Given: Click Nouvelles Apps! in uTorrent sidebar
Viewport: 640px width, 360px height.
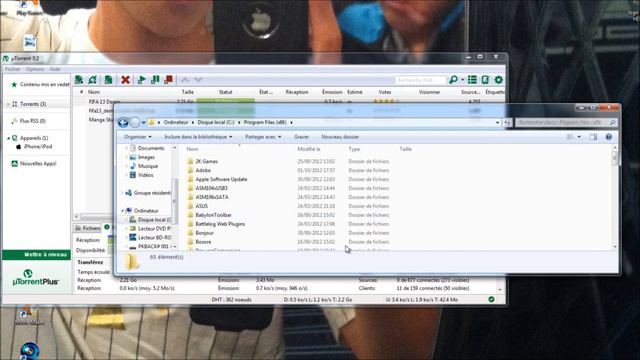Looking at the screenshot, I should click(x=34, y=164).
